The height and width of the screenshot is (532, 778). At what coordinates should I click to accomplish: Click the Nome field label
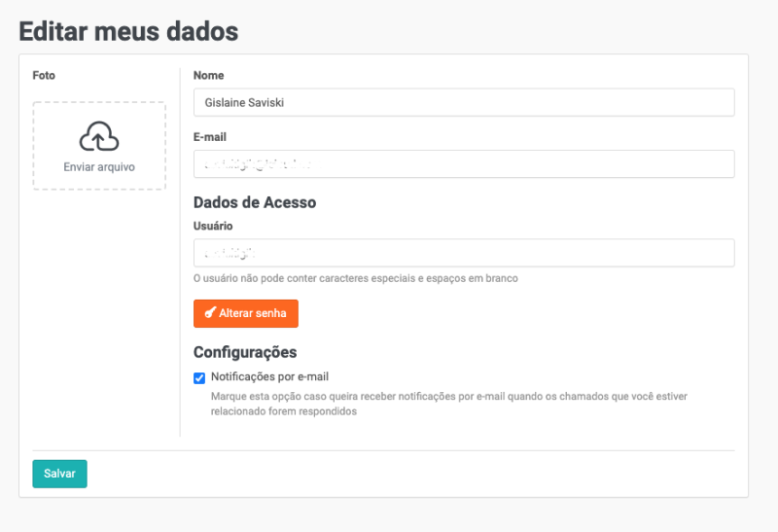coord(209,75)
